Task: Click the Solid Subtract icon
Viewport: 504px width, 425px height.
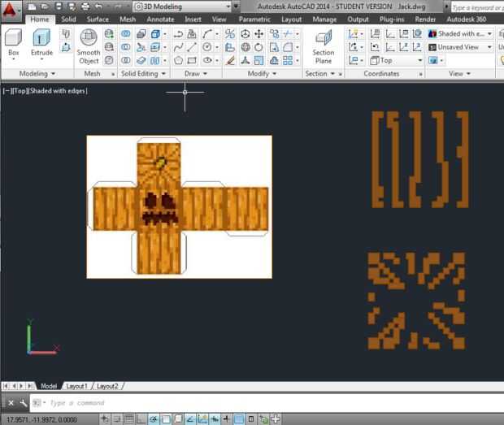Action: [x=126, y=48]
